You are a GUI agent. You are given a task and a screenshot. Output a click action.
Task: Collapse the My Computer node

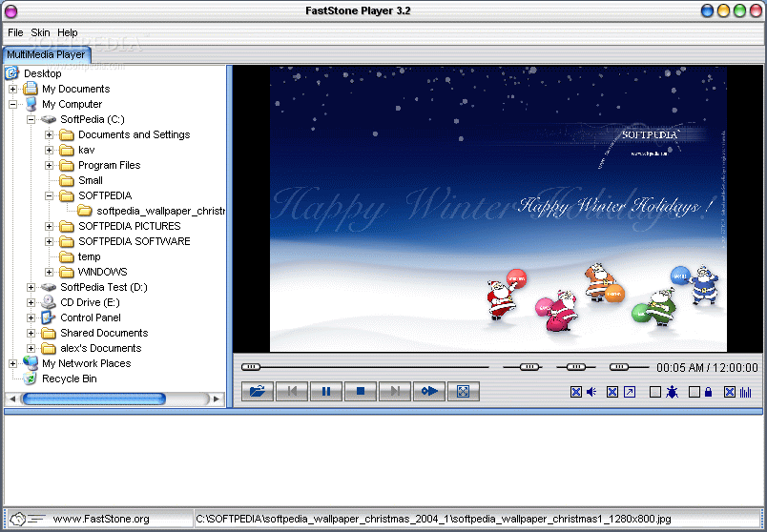[x=12, y=104]
